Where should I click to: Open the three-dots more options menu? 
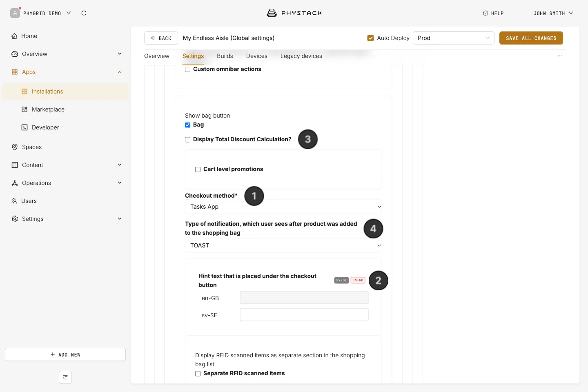click(560, 56)
